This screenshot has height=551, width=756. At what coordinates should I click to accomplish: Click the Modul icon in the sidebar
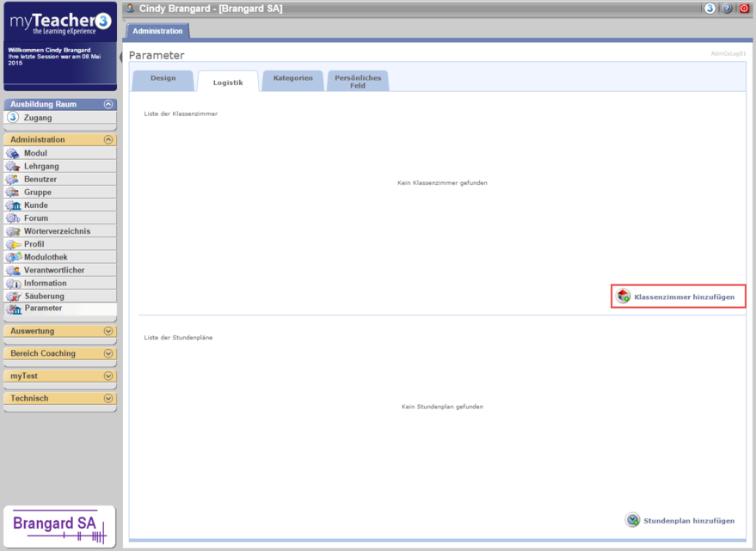[x=13, y=153]
